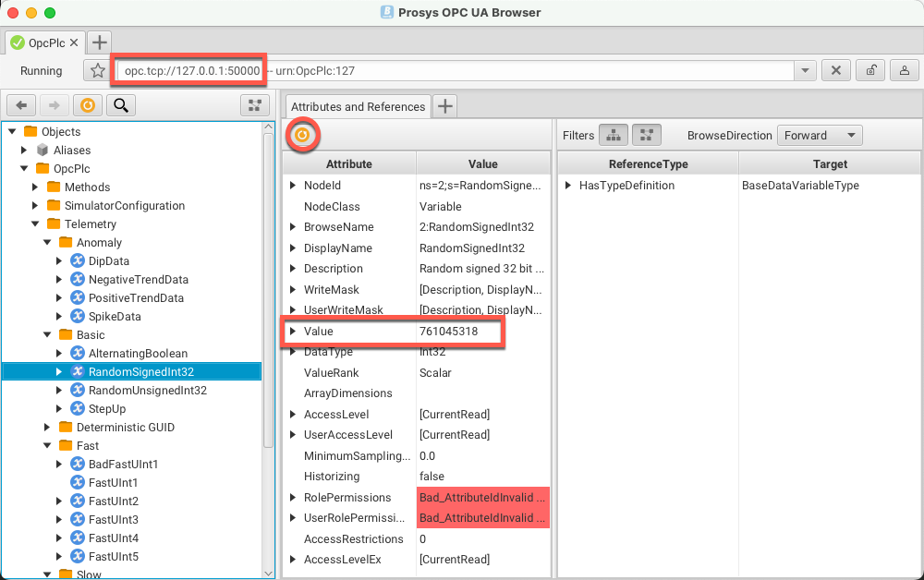Image resolution: width=924 pixels, height=580 pixels.
Task: Collapse the Fast folder
Action: 48,446
